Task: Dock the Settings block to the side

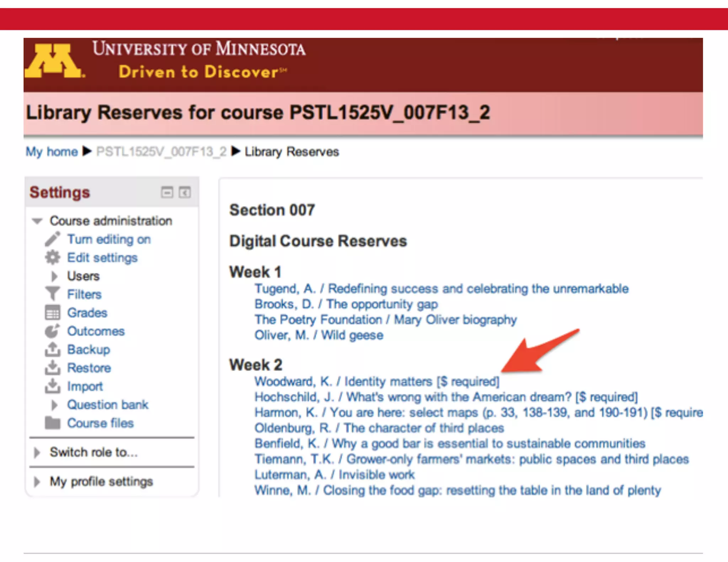Action: pos(184,192)
